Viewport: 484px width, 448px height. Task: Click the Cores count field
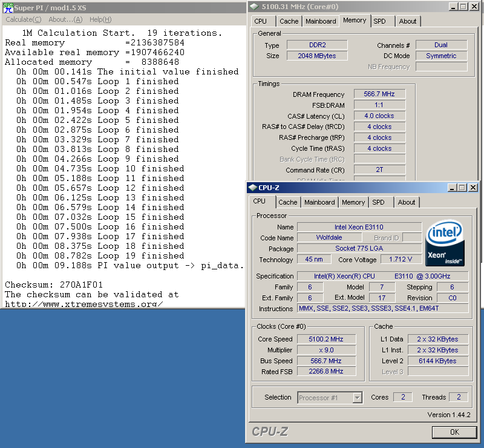pyautogui.click(x=403, y=397)
